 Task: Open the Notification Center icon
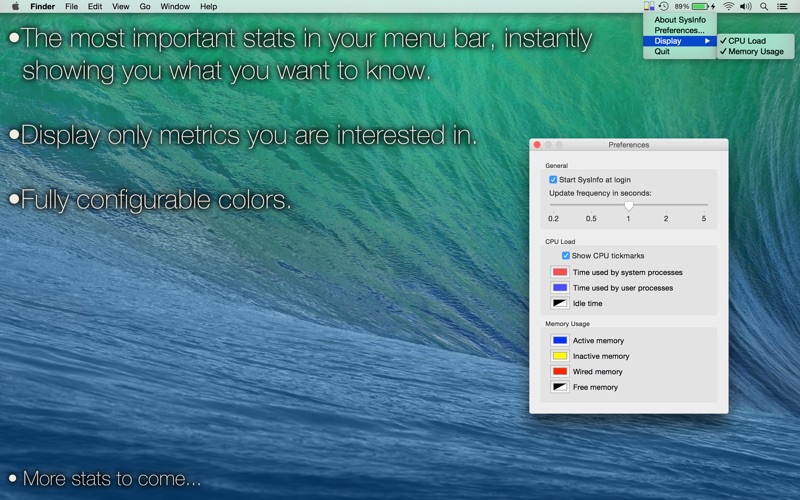(782, 6)
